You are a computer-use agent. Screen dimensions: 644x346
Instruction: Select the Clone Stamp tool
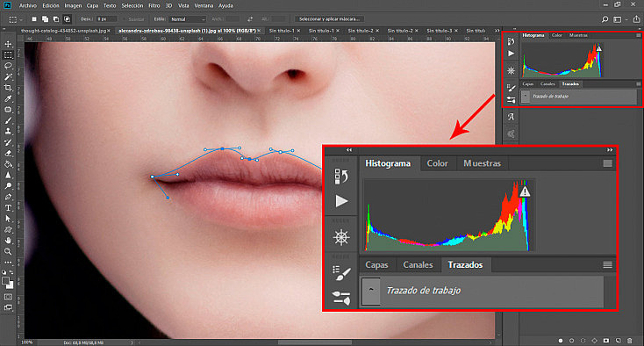click(x=8, y=131)
